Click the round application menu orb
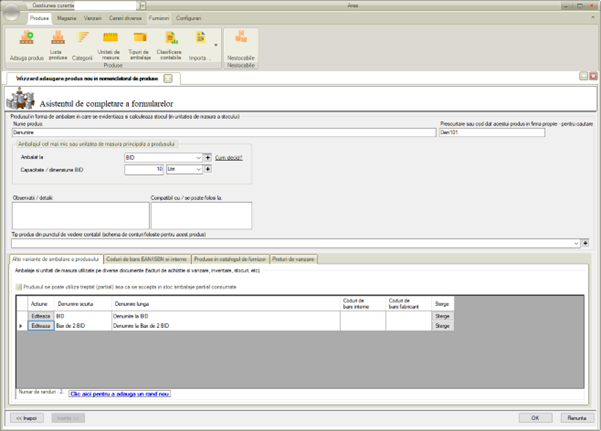Viewport: 601px width, 431px height. 11,12
